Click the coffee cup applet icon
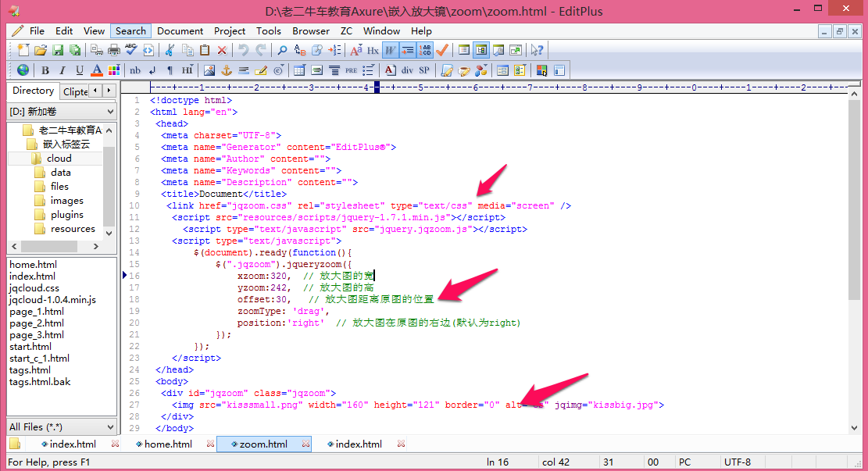 (464, 70)
